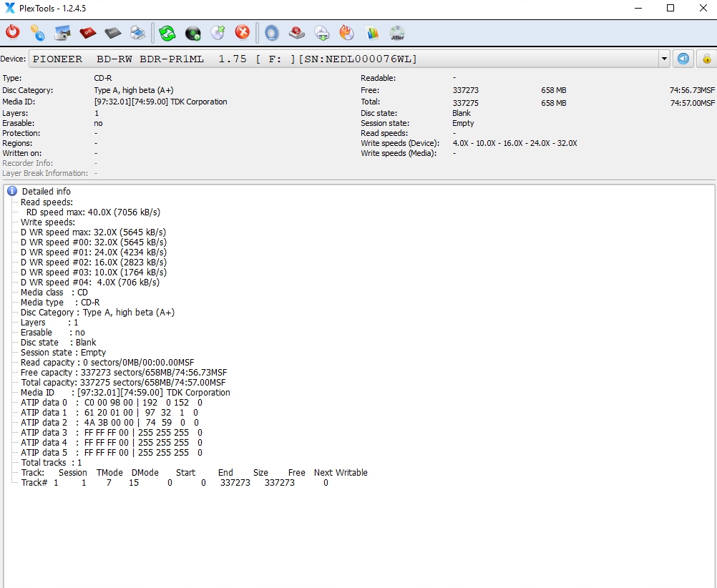Click the blue rewind arrow button beside the device field
Viewport: 717px width, 588px height.
[x=683, y=59]
